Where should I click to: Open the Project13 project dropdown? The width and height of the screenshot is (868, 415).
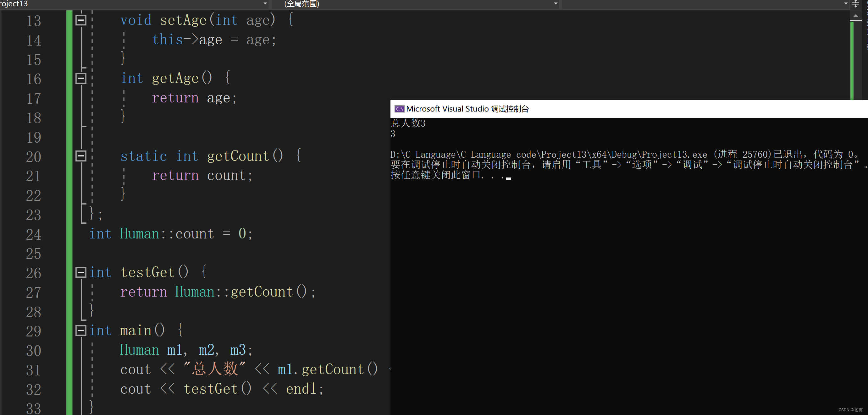coord(265,4)
